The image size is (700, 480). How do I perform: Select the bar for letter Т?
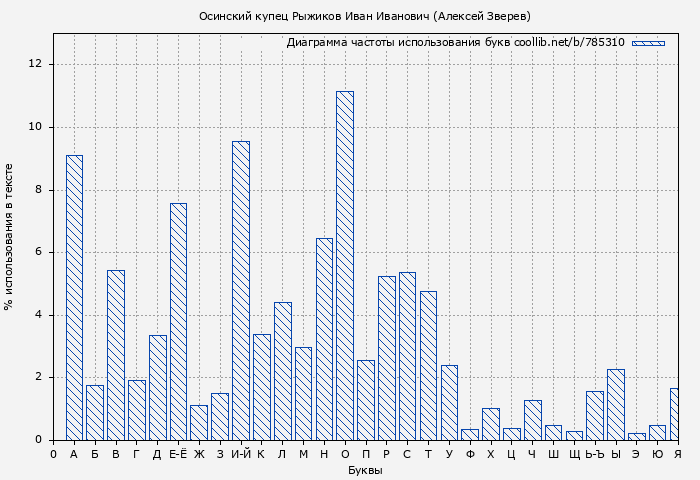(428, 366)
